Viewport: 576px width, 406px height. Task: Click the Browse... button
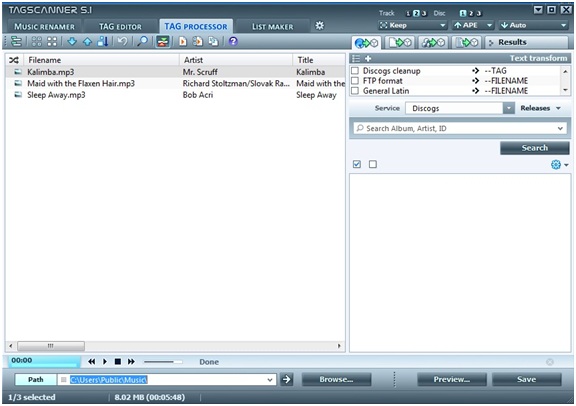(336, 379)
